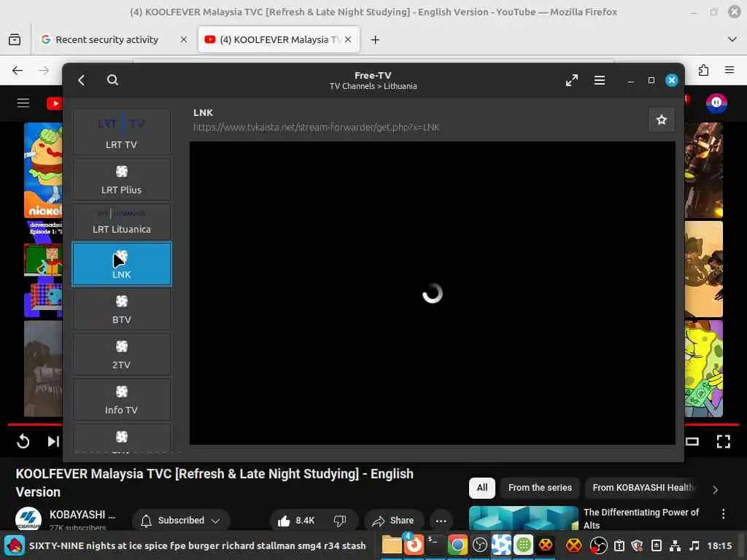Image resolution: width=747 pixels, height=560 pixels.
Task: Select LRT Plius channel
Action: tap(122, 179)
